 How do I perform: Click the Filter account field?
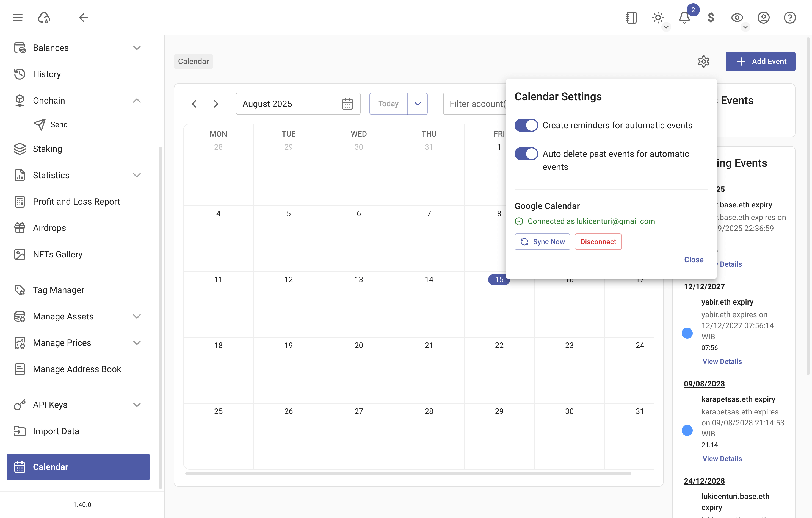click(x=475, y=104)
